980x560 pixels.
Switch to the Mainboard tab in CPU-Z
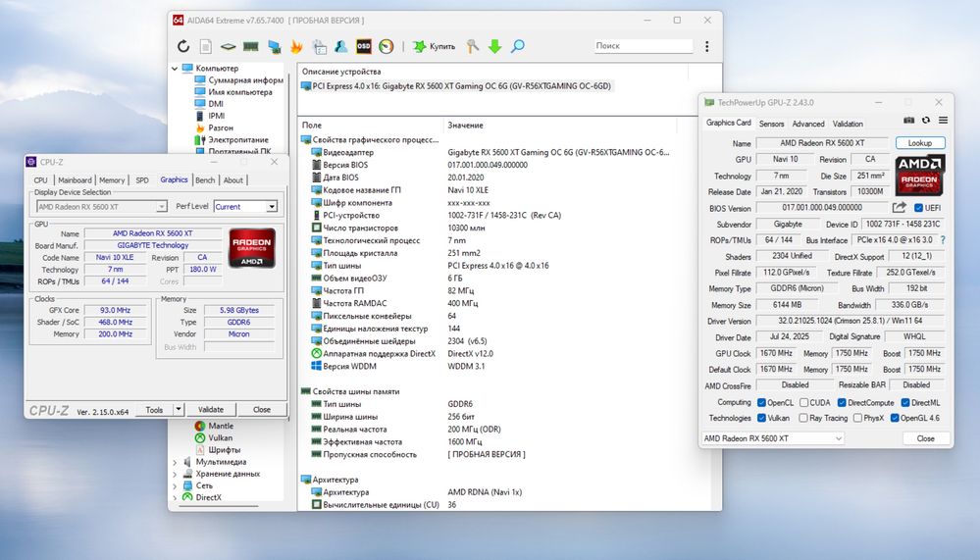point(75,180)
